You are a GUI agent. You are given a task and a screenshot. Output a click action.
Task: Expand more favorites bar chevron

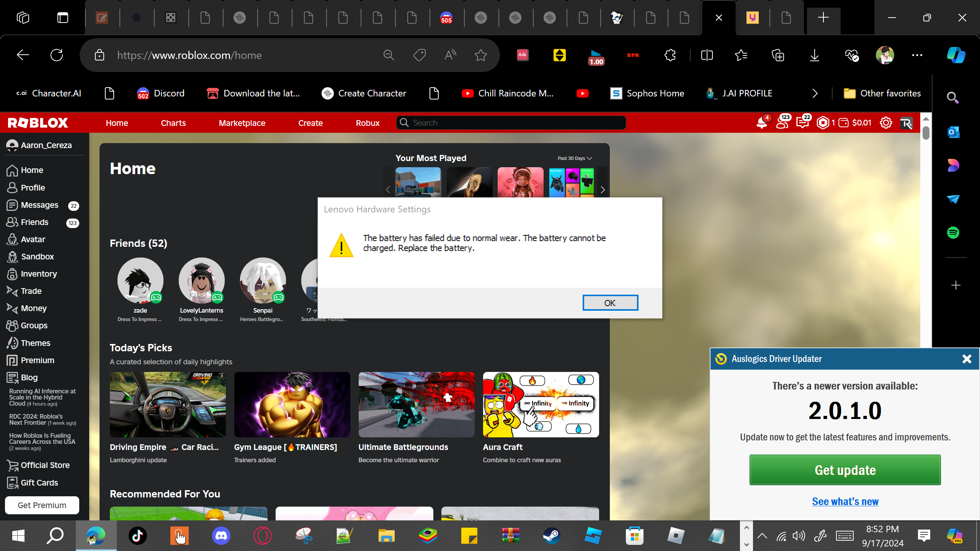coord(815,93)
